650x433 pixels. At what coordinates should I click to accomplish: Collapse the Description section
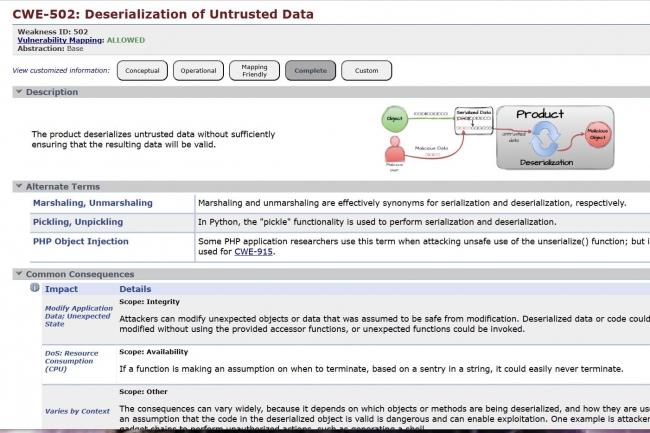[19, 92]
